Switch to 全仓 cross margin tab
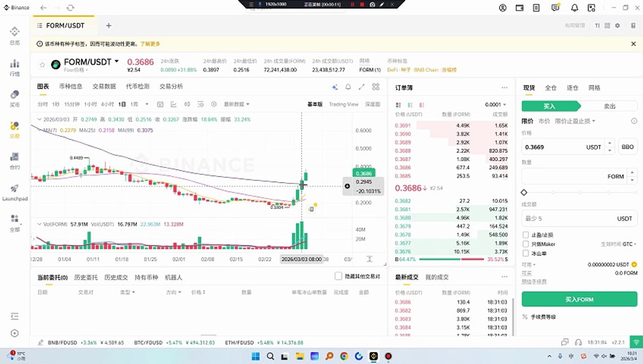643x364 pixels. [x=550, y=87]
